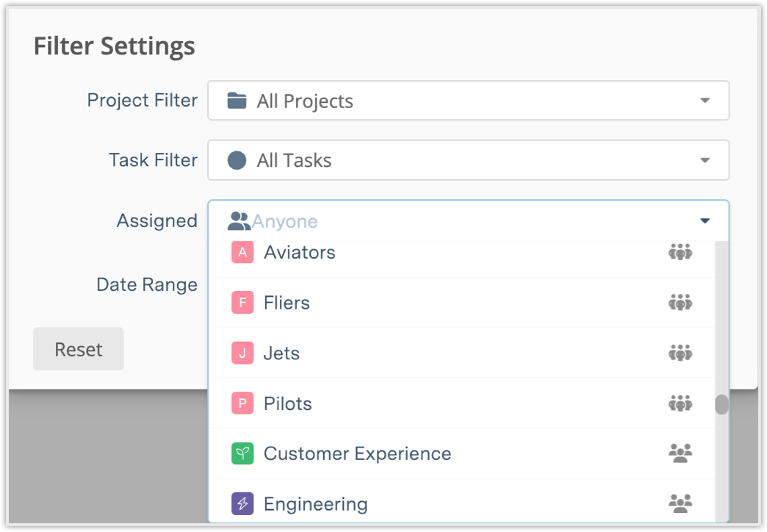Click the pink A badge for Aviators
Screen dimensions: 767x532
[242, 253]
